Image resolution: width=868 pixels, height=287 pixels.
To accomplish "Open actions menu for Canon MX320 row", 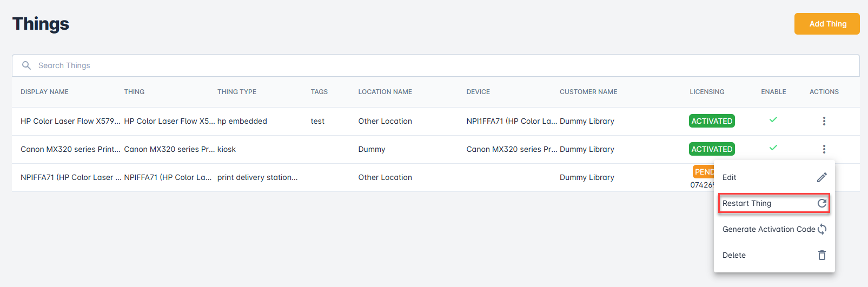I will 824,149.
